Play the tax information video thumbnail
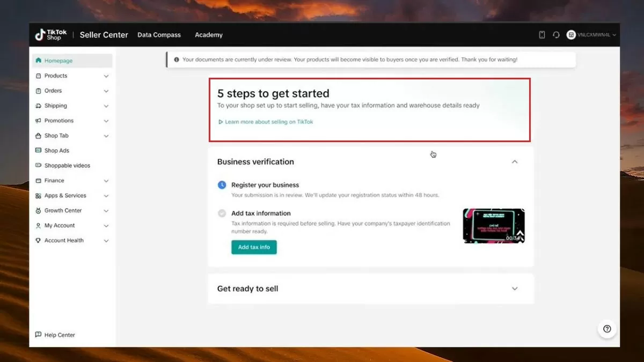Viewport: 644px width, 362px height. click(x=493, y=226)
